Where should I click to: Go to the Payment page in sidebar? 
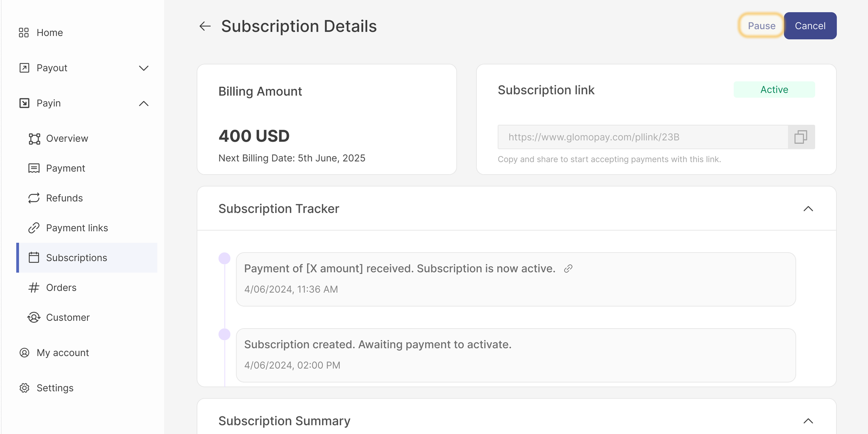[x=65, y=169]
